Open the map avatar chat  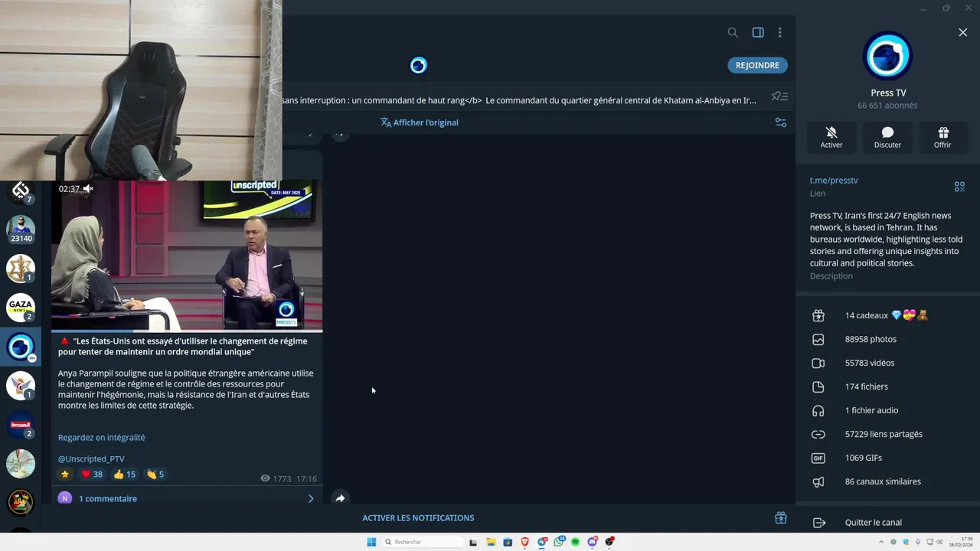click(x=21, y=464)
